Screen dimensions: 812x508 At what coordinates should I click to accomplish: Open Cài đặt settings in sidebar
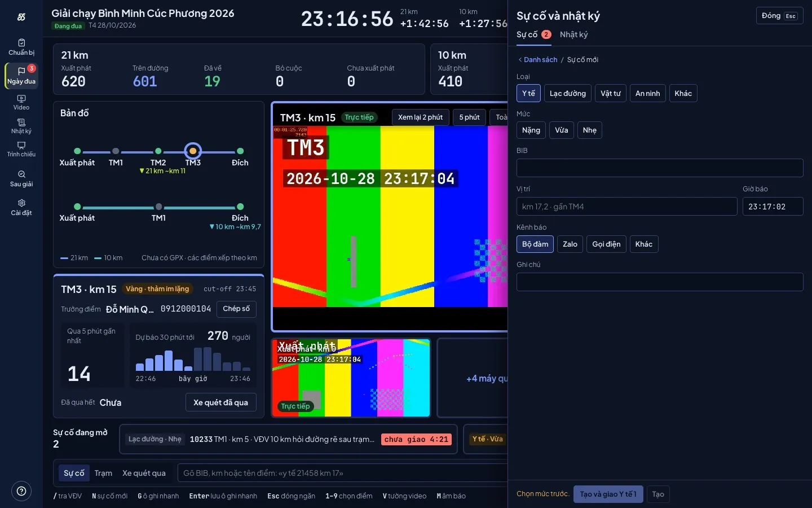click(21, 208)
